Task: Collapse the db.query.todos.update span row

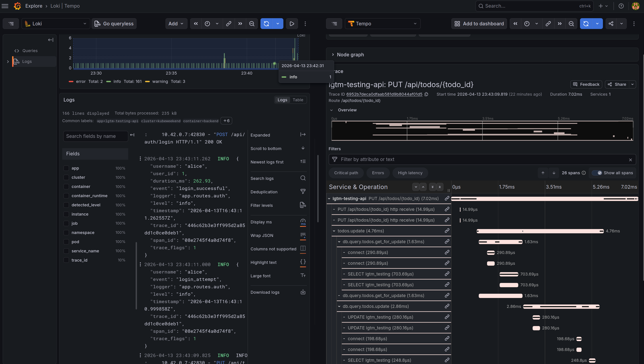Action: coord(339,306)
